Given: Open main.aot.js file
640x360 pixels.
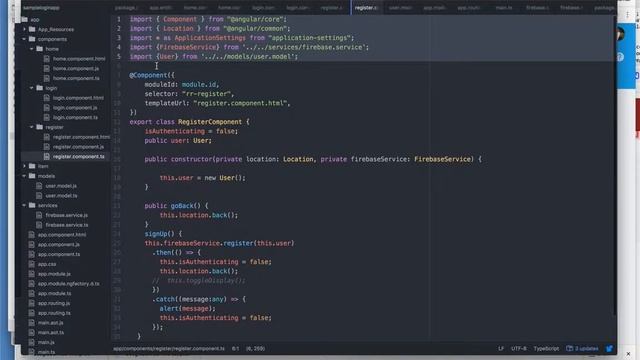Looking at the screenshot, I should [51, 323].
